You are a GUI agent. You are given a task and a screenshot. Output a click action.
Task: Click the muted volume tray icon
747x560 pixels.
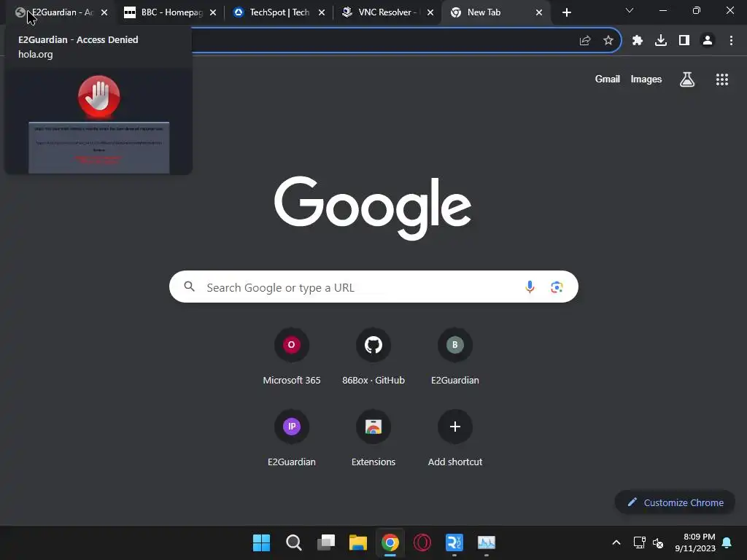tap(658, 542)
